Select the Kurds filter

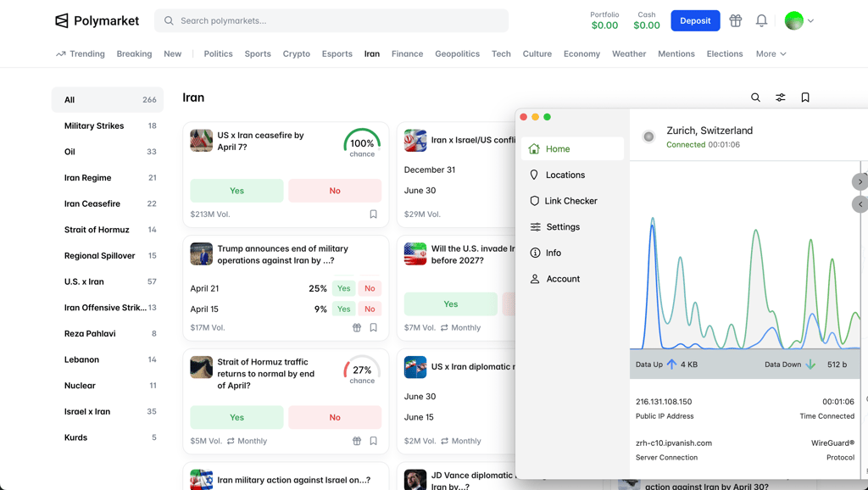click(108, 438)
